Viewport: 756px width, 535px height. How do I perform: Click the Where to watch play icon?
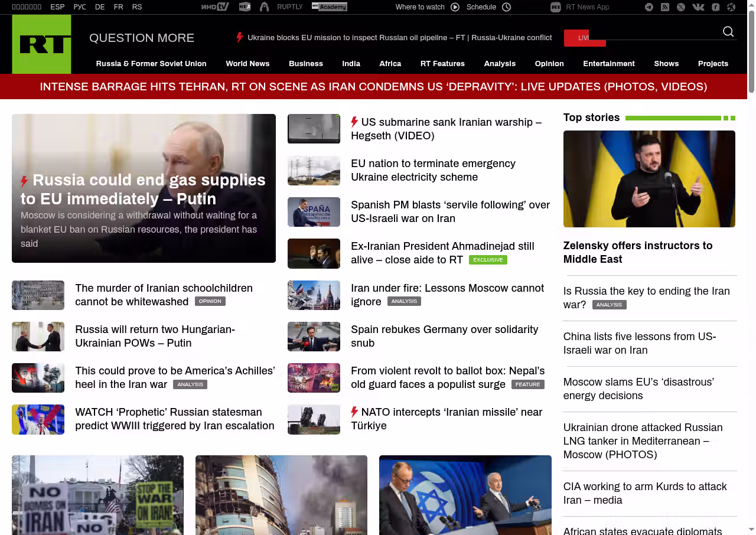pos(455,7)
